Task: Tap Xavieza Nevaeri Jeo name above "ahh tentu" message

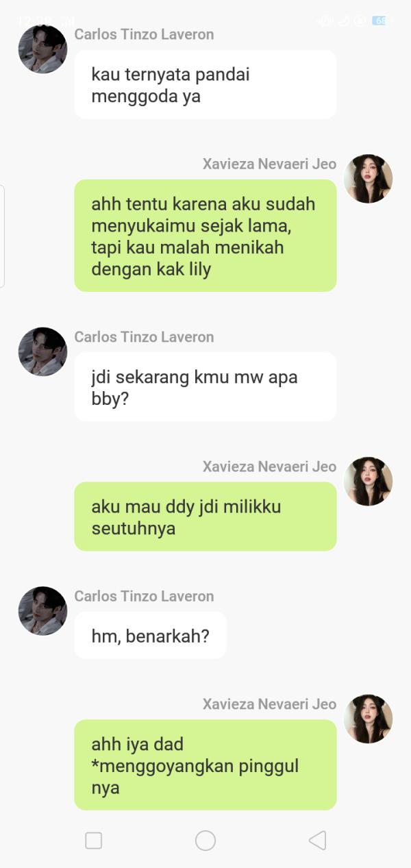Action: point(269,164)
